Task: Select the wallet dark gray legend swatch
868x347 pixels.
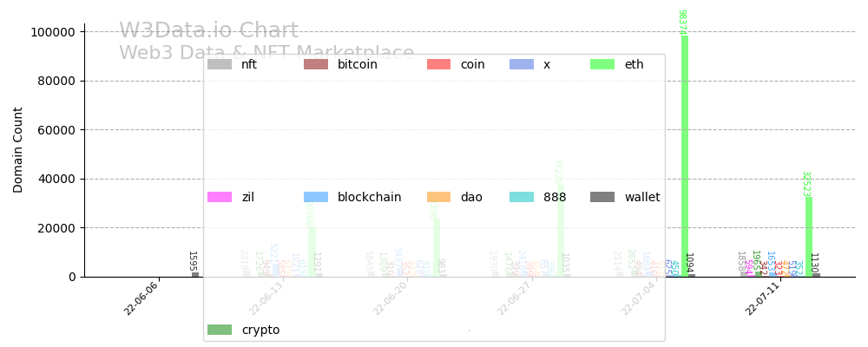Action: click(x=602, y=197)
